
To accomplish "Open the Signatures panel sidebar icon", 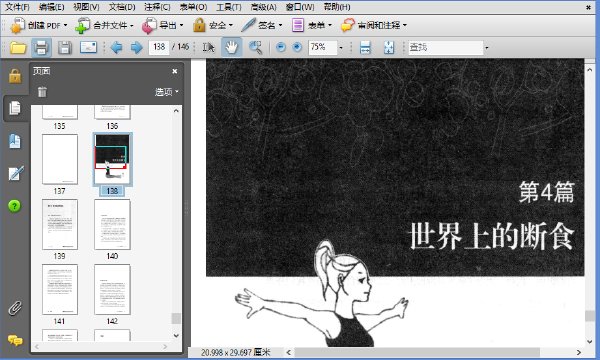I will coord(16,173).
